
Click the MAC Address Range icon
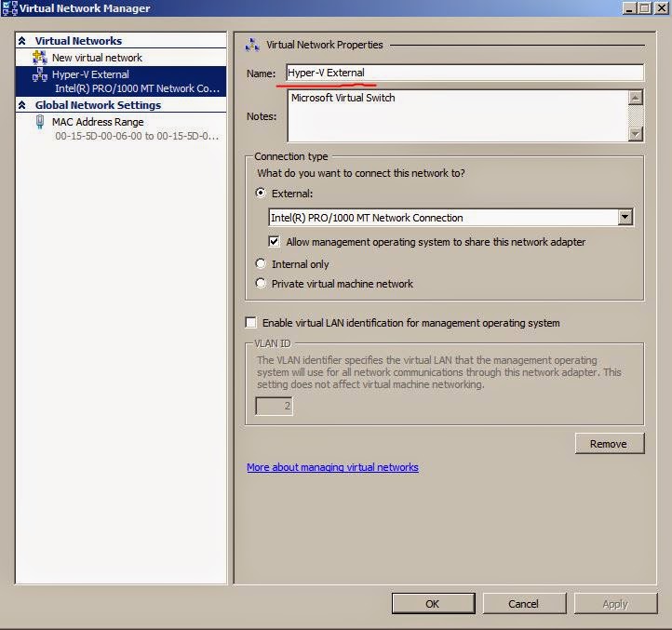pos(40,122)
